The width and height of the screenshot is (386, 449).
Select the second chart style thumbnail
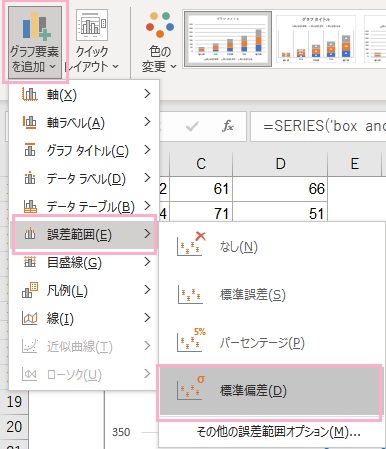coord(316,39)
